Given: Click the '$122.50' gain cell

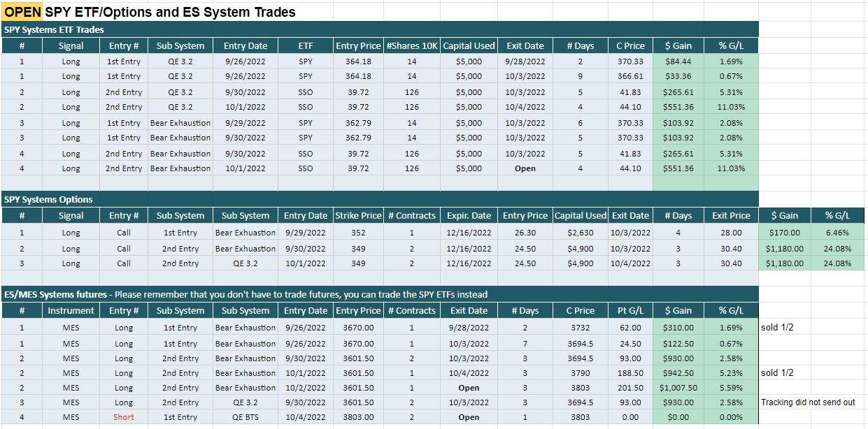Looking at the screenshot, I should pos(678,344).
